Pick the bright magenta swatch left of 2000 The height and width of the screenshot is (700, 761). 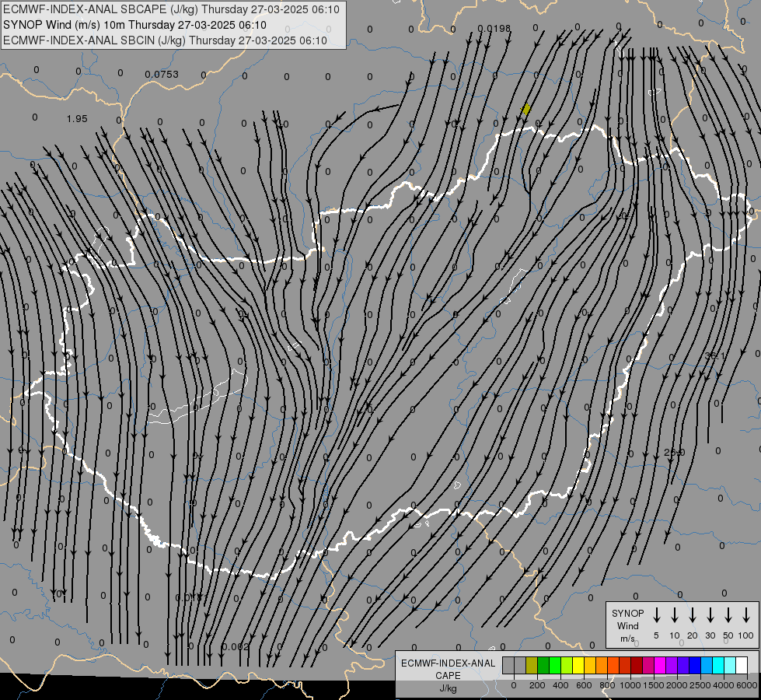[x=661, y=665]
